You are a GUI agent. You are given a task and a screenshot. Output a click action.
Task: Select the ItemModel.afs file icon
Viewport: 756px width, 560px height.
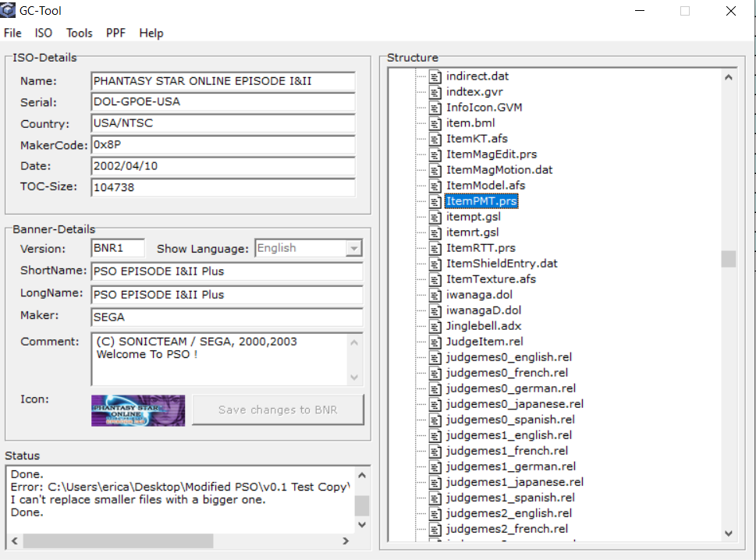(x=435, y=186)
